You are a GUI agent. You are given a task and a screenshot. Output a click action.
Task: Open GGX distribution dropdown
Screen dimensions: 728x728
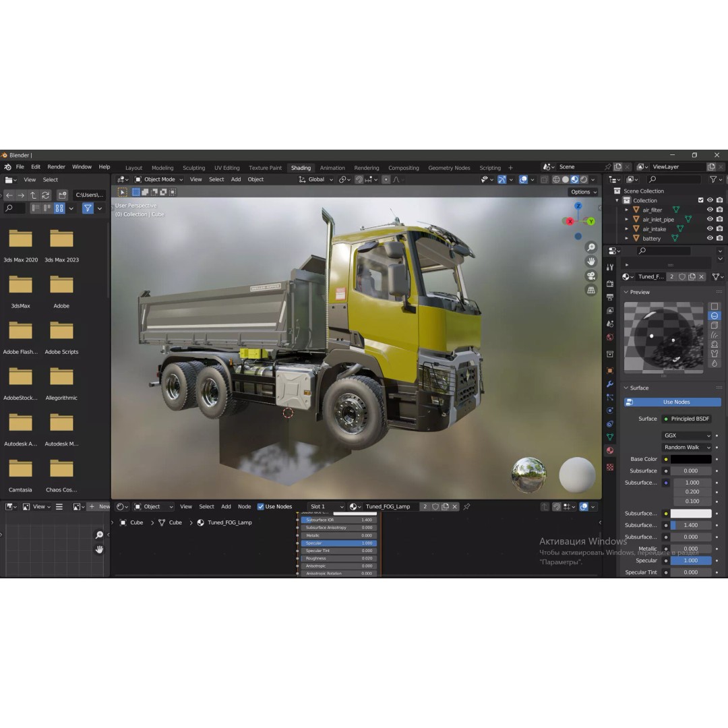coord(686,435)
